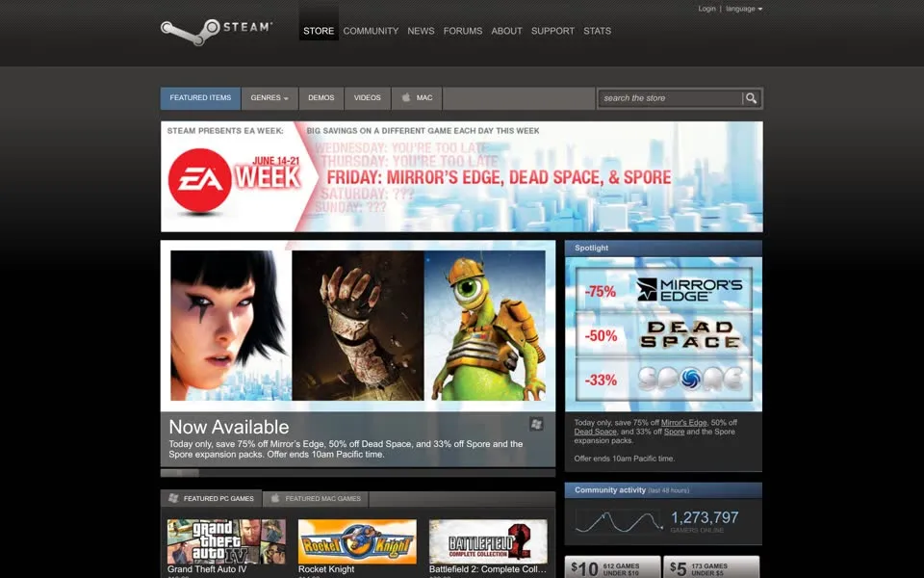Click the -75% discount label
Image resolution: width=924 pixels, height=578 pixels.
click(601, 291)
